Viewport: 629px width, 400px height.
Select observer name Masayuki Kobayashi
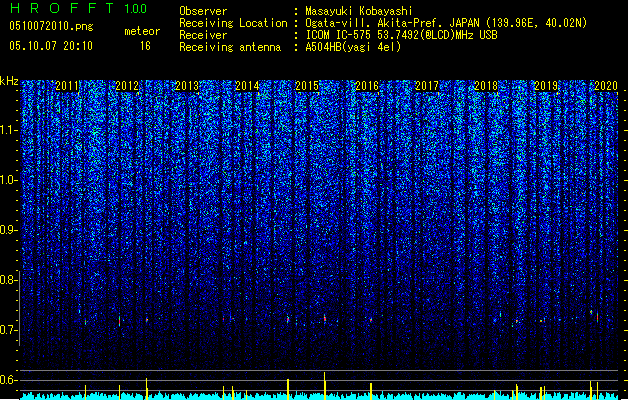(359, 11)
